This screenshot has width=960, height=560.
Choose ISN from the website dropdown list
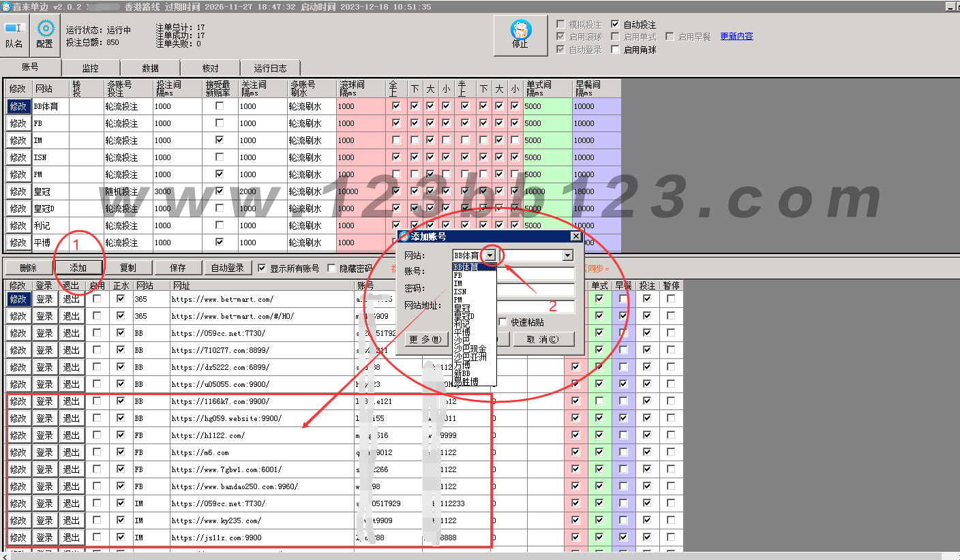tap(475, 292)
